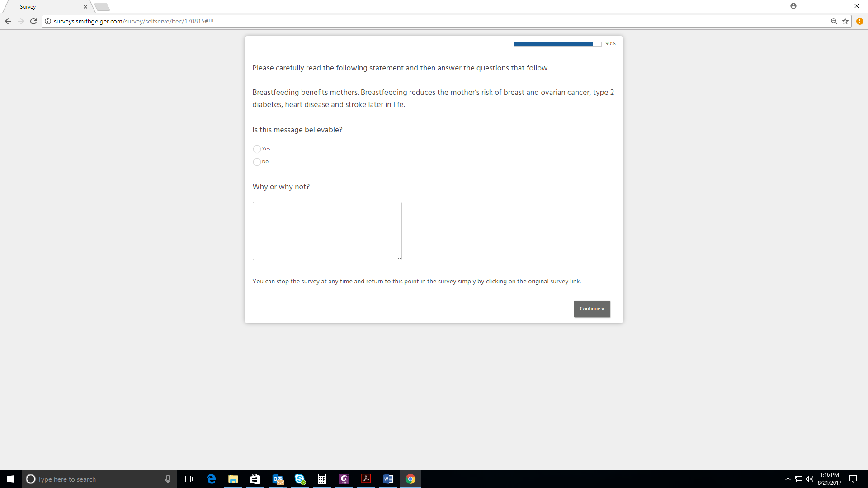Click the orange alert extension icon
Image resolution: width=868 pixels, height=488 pixels.
tap(860, 21)
